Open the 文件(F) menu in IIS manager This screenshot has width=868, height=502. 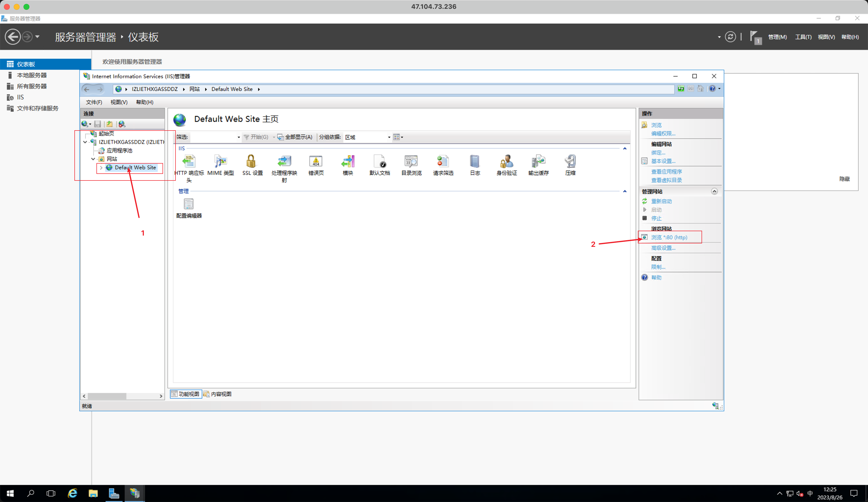click(x=94, y=102)
